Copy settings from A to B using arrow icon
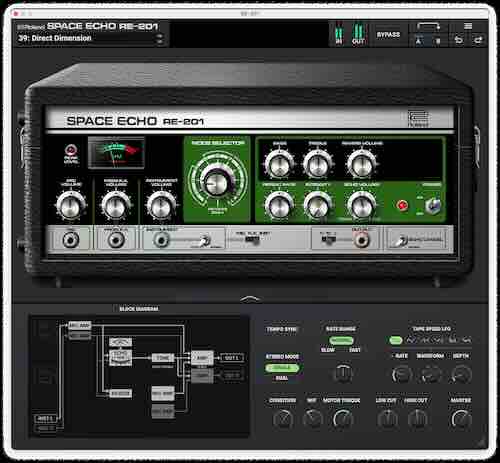 [428, 26]
